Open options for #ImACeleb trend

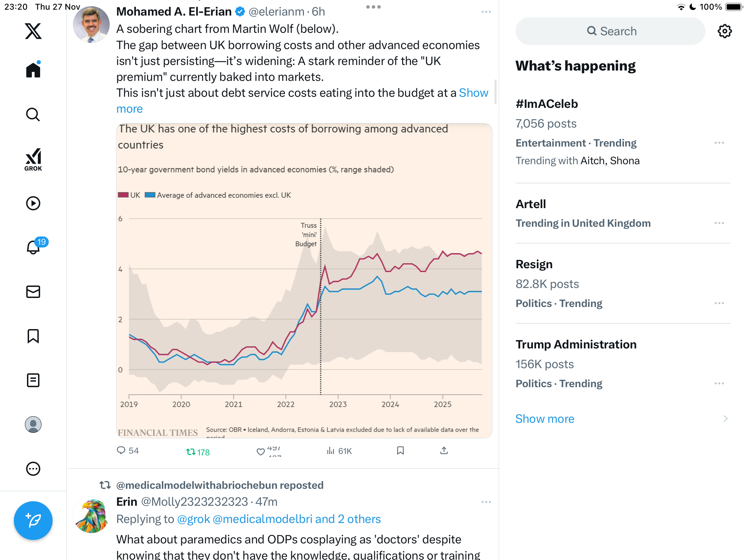(x=719, y=143)
